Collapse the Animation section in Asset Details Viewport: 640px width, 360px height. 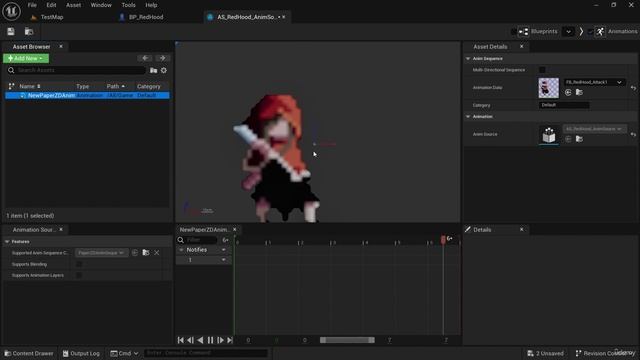point(468,116)
